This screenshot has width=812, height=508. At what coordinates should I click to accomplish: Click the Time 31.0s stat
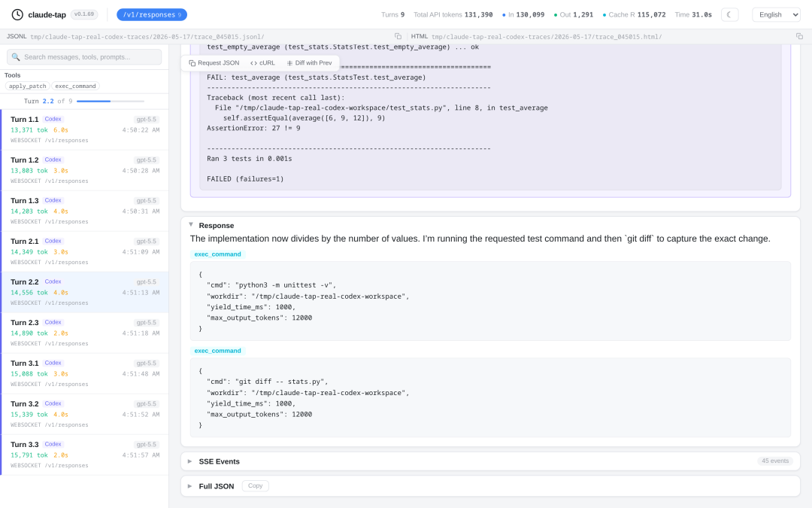[693, 14]
